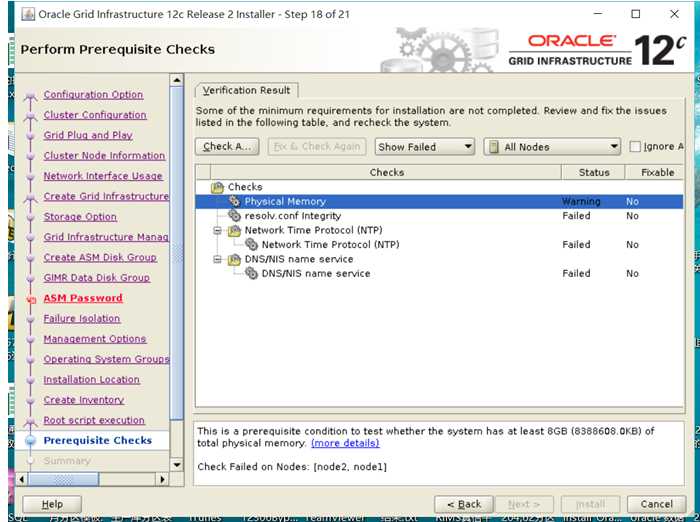
Task: Click the steps panel vertical scrollbar thumb
Action: click(x=177, y=253)
